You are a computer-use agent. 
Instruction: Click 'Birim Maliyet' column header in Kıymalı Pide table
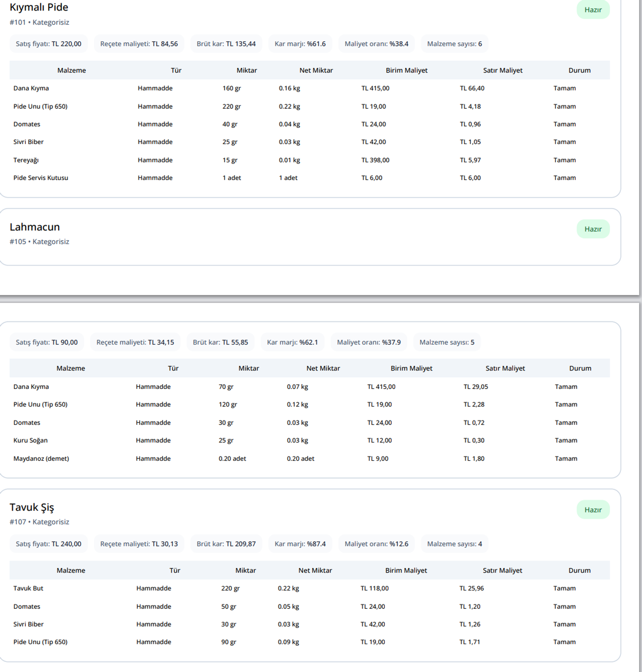pyautogui.click(x=407, y=71)
